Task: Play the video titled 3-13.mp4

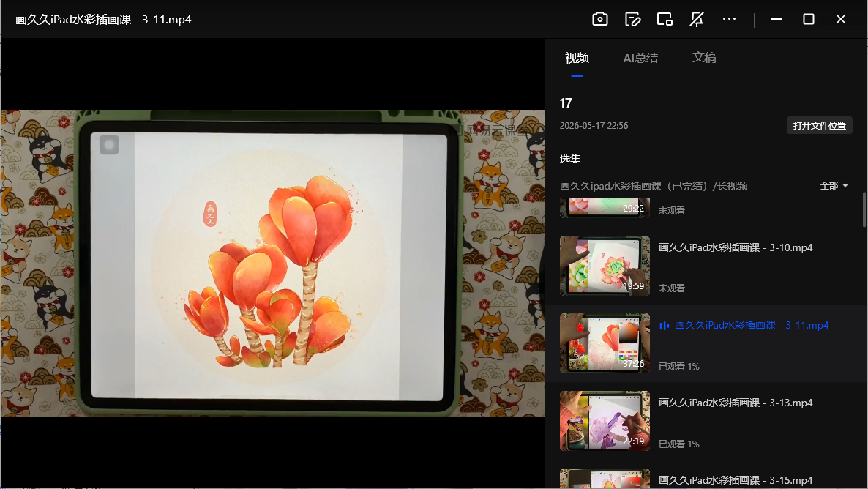Action: click(735, 403)
